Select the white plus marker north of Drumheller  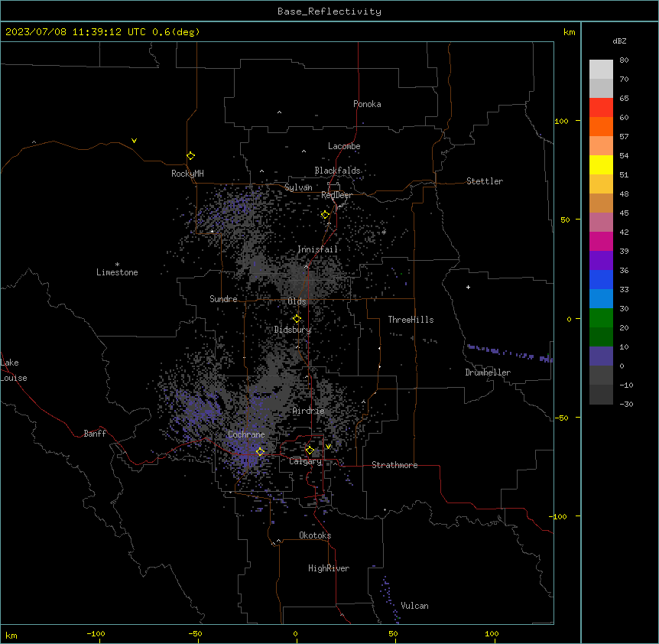point(468,287)
